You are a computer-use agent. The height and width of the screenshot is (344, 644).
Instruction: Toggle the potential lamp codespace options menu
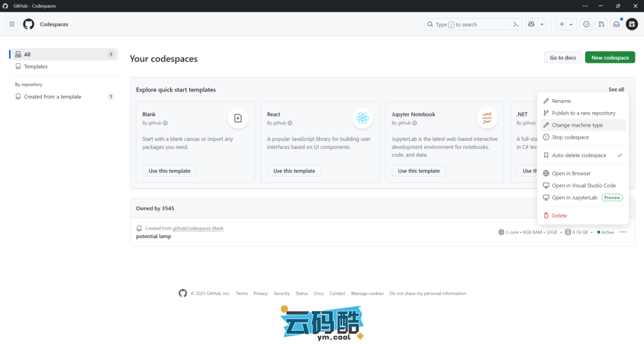tap(623, 232)
